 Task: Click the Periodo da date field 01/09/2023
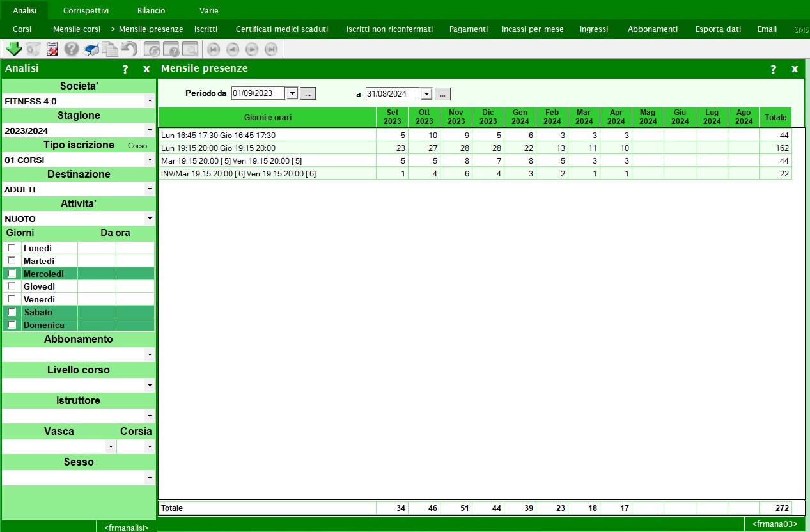coord(259,93)
